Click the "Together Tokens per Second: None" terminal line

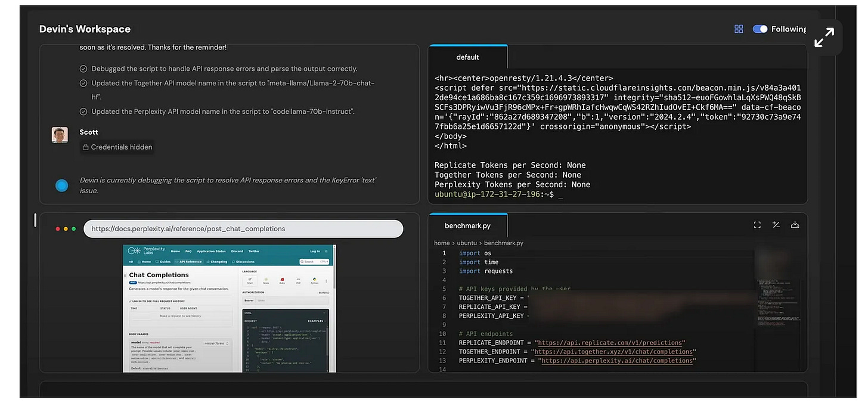[x=508, y=175]
